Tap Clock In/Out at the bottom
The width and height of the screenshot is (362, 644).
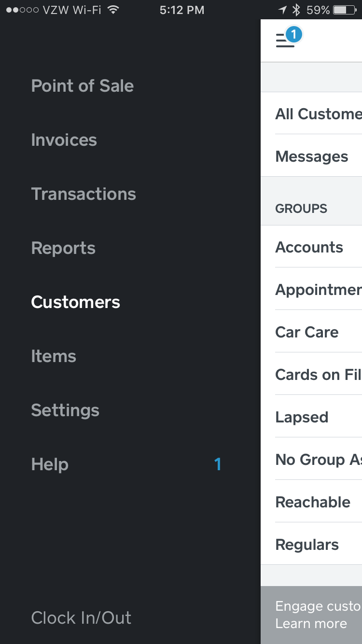pos(81,618)
